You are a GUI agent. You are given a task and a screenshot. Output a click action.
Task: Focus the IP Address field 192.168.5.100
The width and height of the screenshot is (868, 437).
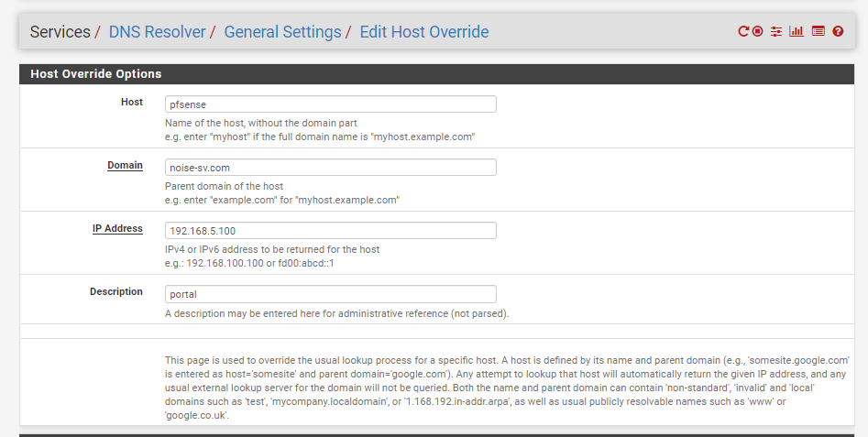pyautogui.click(x=331, y=231)
